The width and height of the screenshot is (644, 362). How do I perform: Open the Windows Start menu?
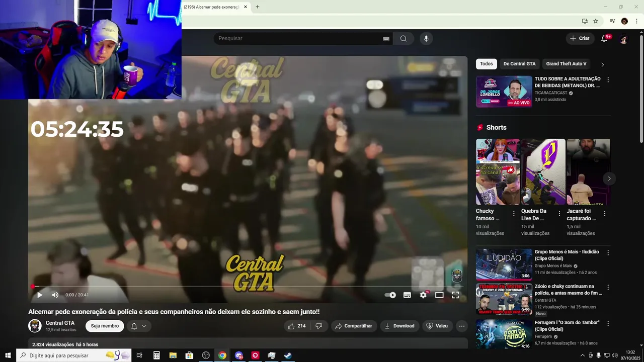pos(8,355)
